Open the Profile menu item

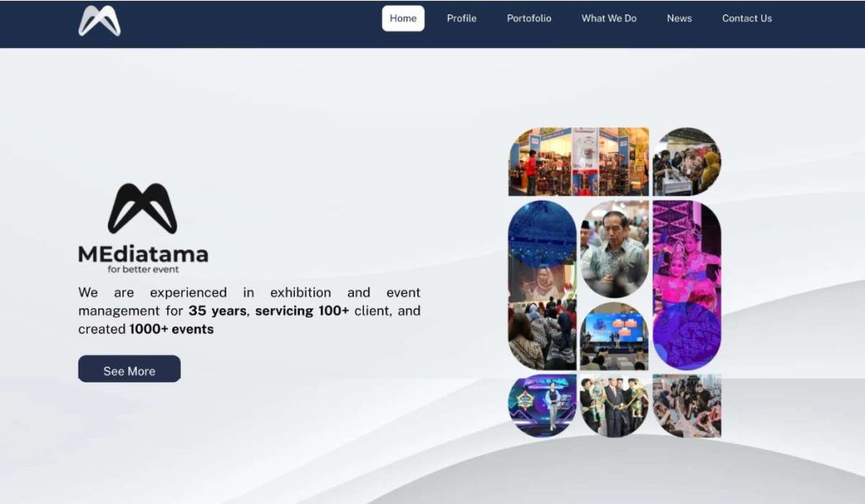coord(461,19)
